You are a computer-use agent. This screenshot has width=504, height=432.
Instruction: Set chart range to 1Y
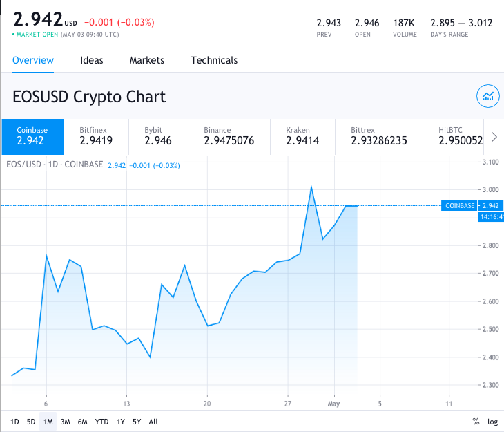(x=121, y=422)
